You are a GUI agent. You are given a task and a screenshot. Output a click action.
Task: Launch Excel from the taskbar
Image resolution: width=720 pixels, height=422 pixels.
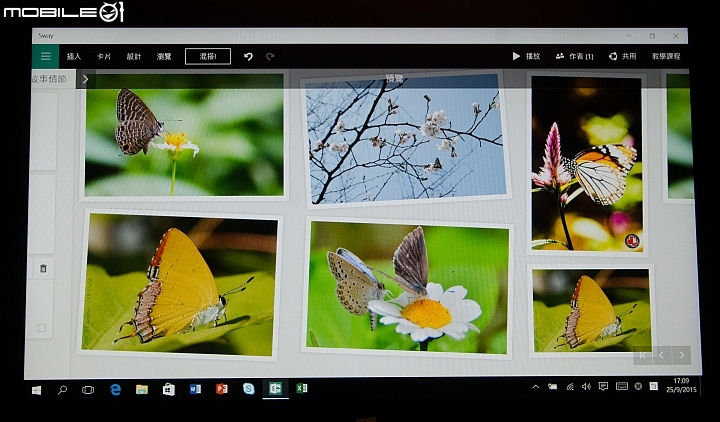click(x=302, y=388)
